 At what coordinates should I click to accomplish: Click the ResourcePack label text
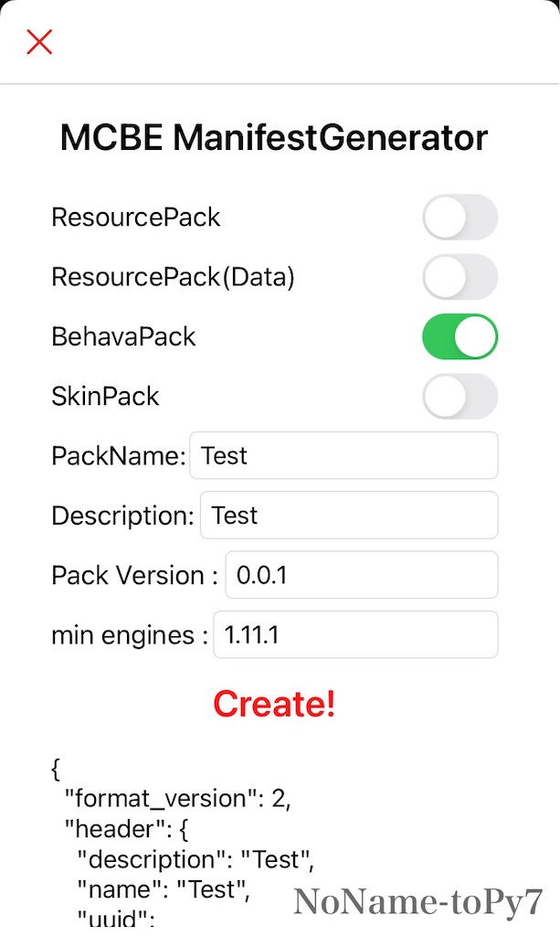(136, 218)
